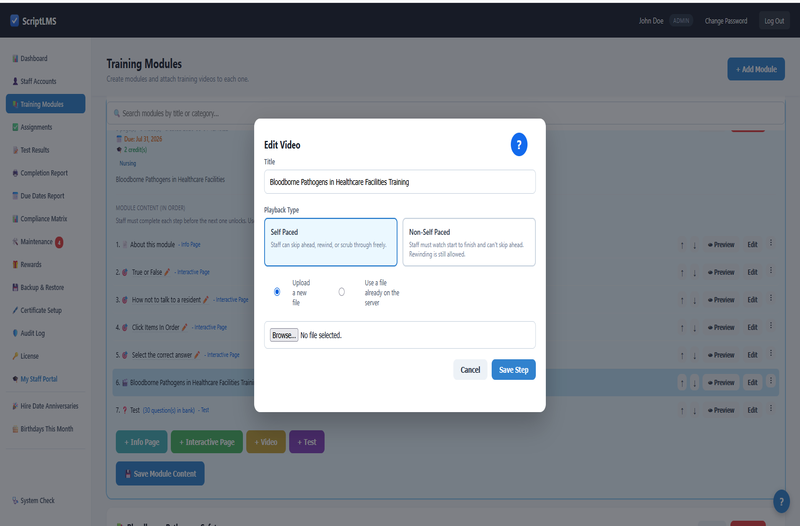Image resolution: width=800 pixels, height=526 pixels.
Task: Open Test Results in sidebar
Action: (x=45, y=150)
